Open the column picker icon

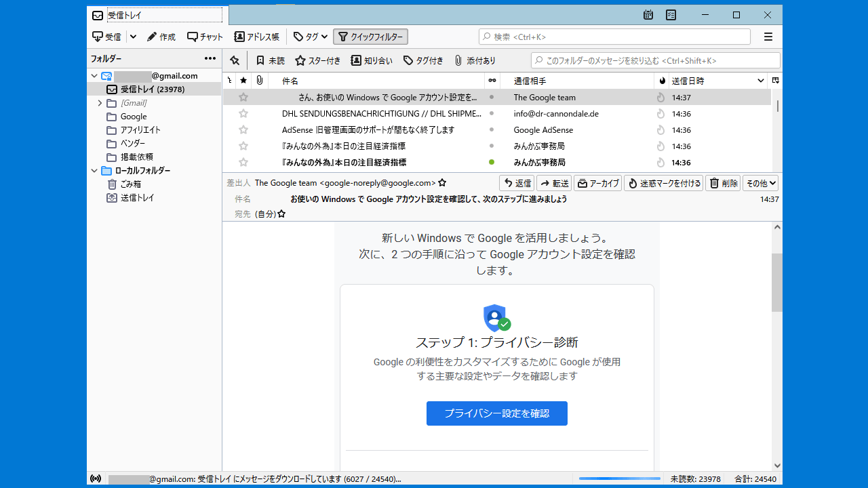point(776,81)
